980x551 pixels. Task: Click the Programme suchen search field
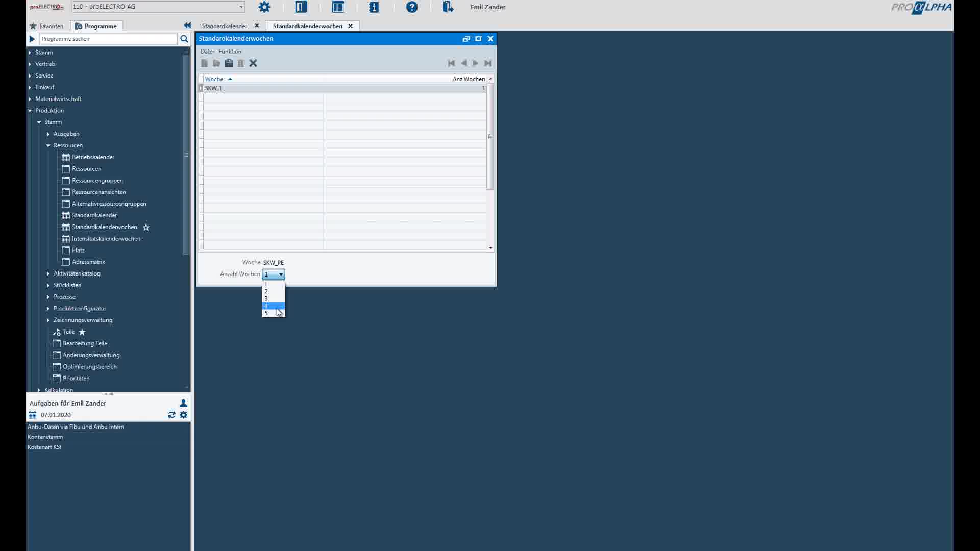[x=108, y=39]
